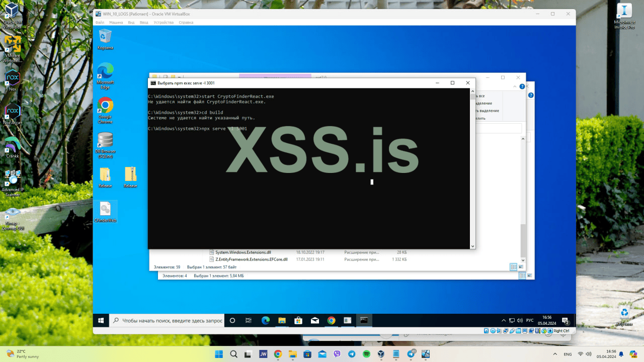The width and height of the screenshot is (644, 362).
Task: Open the Oracle VM VirtualBox host desktop shortcut
Action: [12, 14]
